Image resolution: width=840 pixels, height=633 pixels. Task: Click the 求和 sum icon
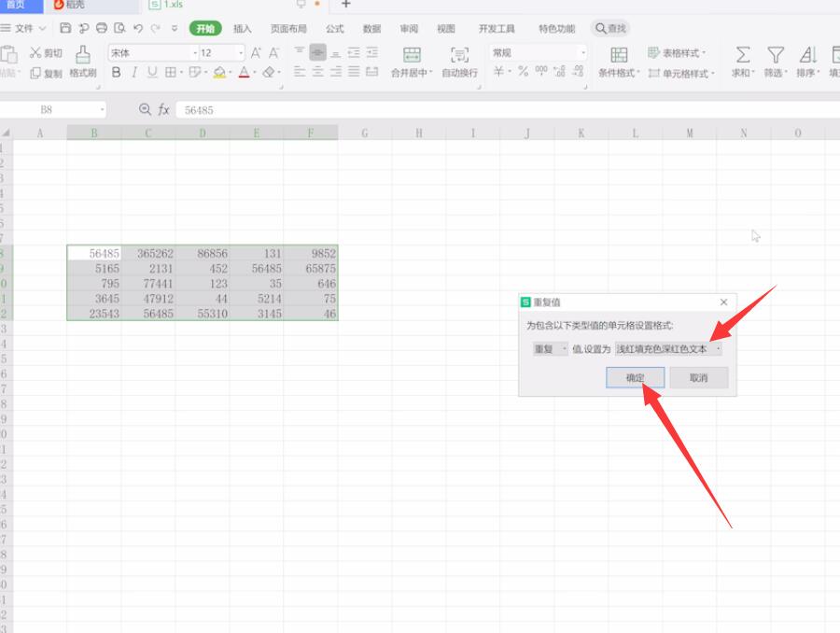(x=743, y=54)
